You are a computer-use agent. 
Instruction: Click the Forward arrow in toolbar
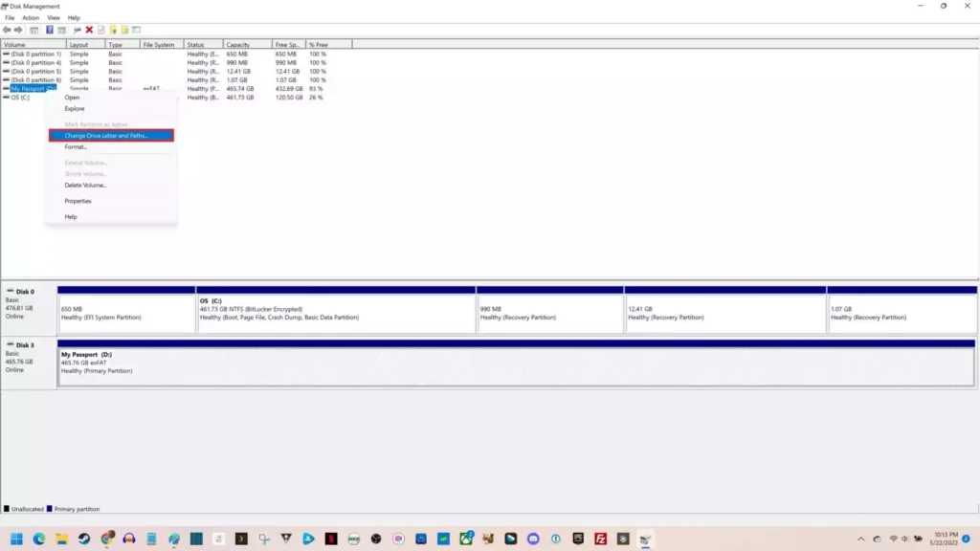(x=18, y=30)
